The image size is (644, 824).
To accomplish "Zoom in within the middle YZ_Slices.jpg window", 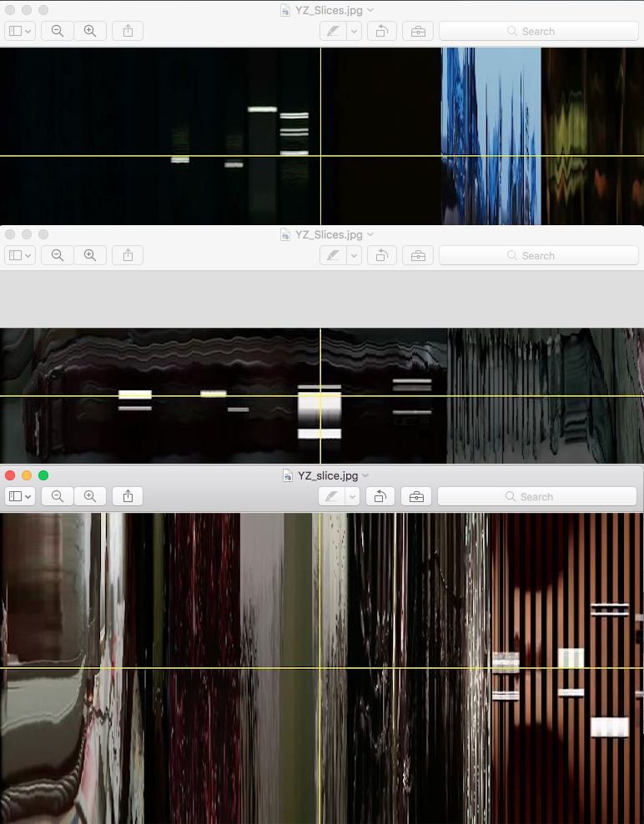I will point(90,255).
